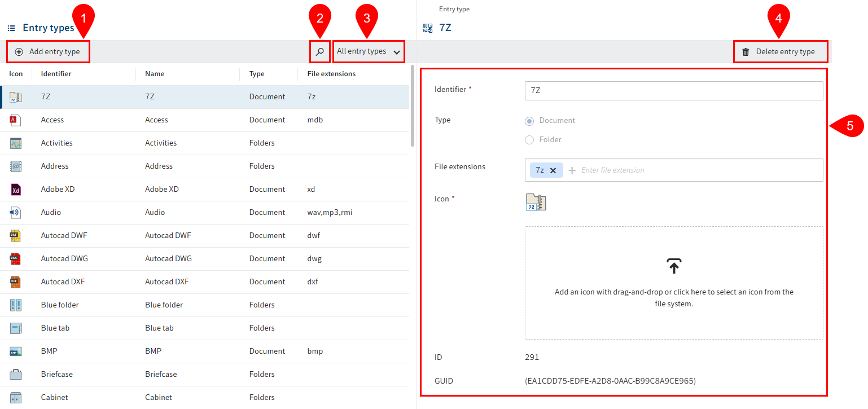Viewport: 868px width, 409px height.
Task: Click the Briefcase icon in list
Action: coord(15,375)
